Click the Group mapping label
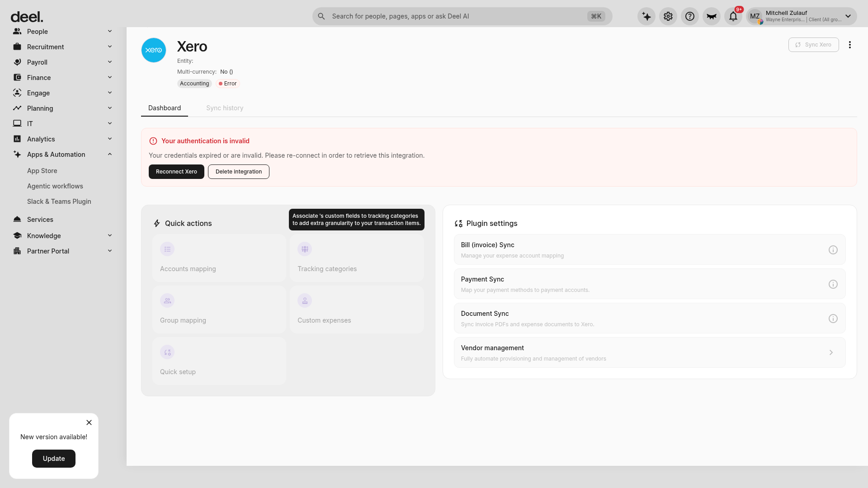The height and width of the screenshot is (488, 868). tap(183, 320)
